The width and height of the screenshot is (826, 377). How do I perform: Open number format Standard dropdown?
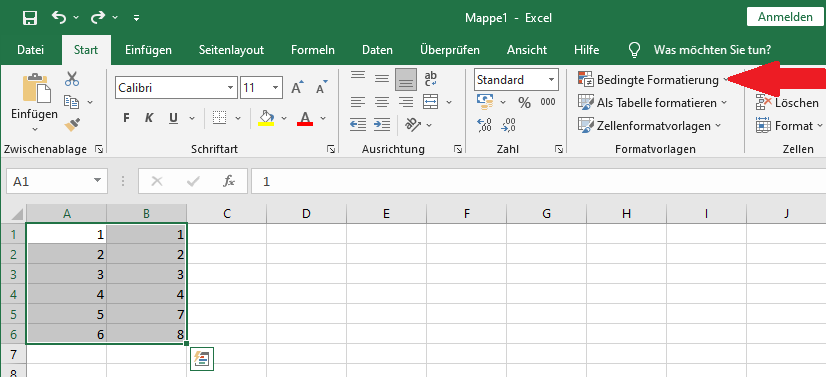552,80
